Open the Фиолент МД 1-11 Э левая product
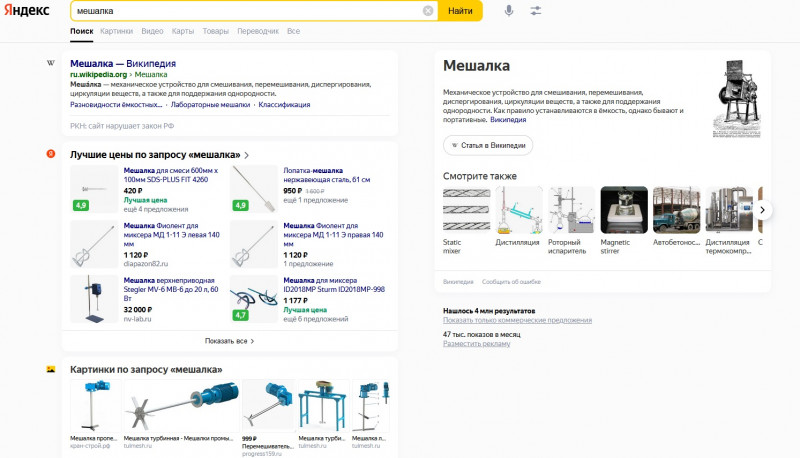 pos(171,235)
